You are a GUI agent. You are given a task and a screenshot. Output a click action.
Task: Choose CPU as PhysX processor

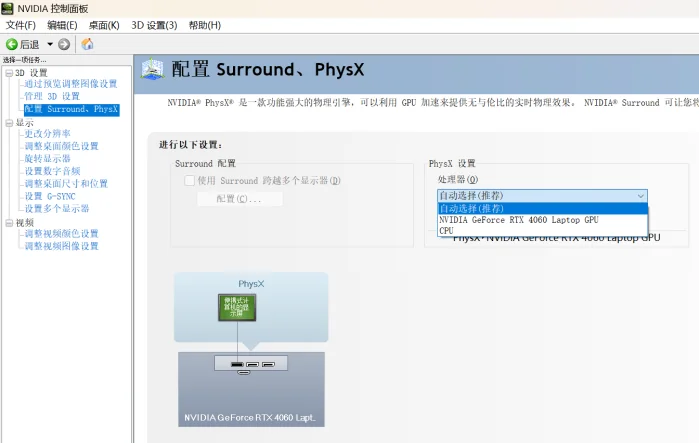click(543, 230)
